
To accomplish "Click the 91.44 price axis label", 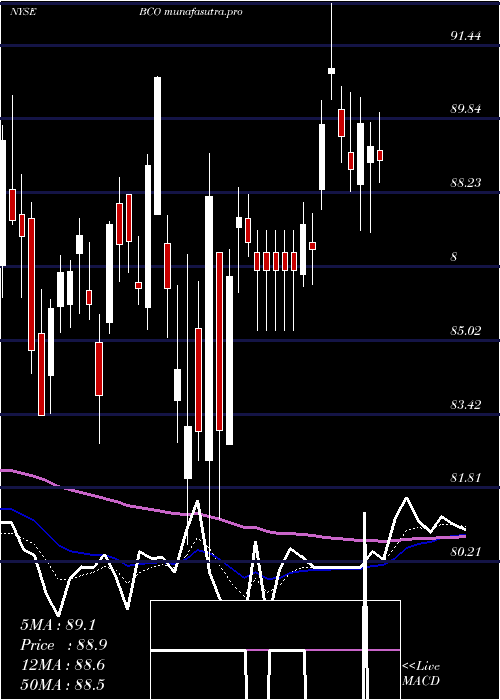I will point(466,36).
